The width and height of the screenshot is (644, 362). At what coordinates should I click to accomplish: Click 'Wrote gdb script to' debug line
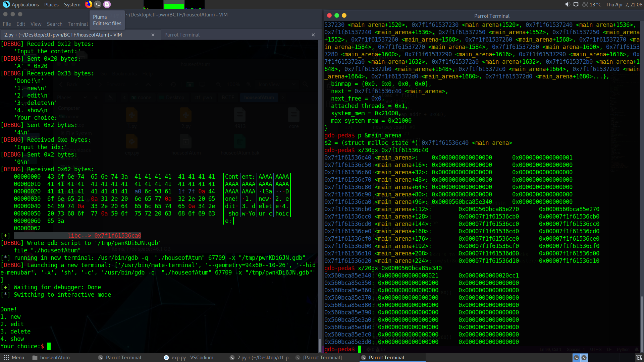coord(81,243)
